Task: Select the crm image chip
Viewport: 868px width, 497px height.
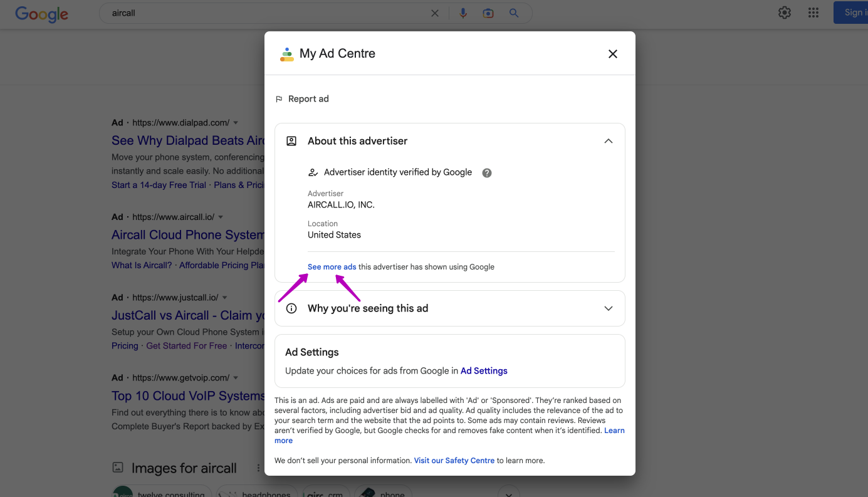Action: click(x=326, y=492)
